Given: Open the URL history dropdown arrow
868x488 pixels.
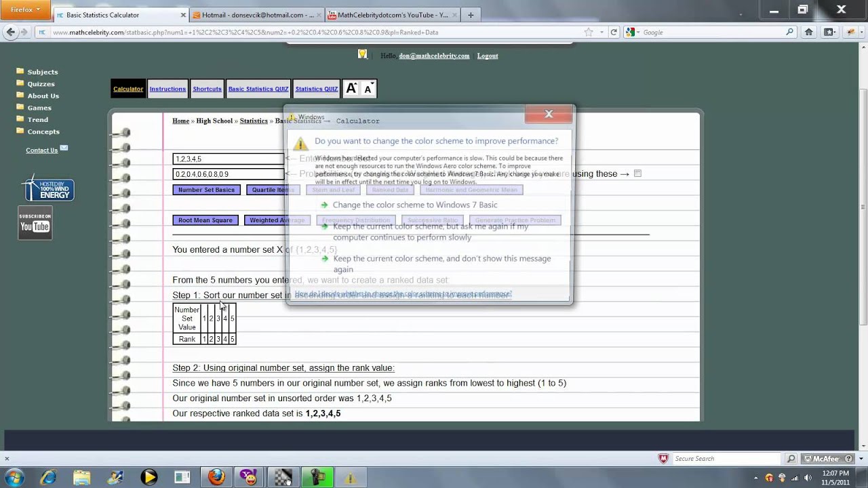Looking at the screenshot, I should coord(601,32).
